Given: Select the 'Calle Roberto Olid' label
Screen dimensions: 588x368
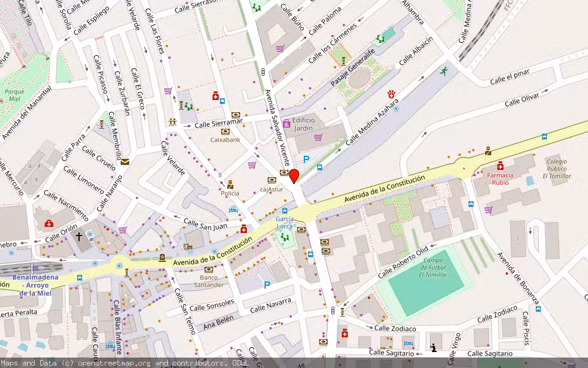Looking at the screenshot, I should (403, 263).
